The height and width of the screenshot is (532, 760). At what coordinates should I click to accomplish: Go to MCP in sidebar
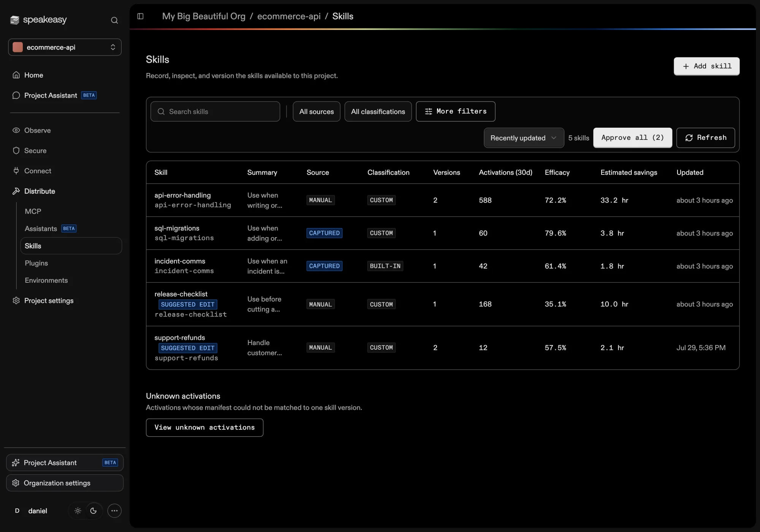[x=33, y=211]
